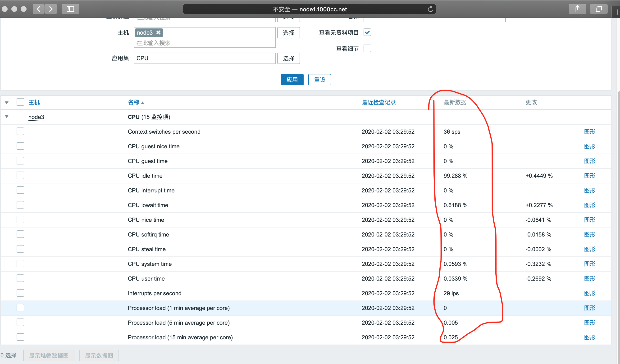
Task: Click the 应用集 input containing CPU
Action: [204, 58]
